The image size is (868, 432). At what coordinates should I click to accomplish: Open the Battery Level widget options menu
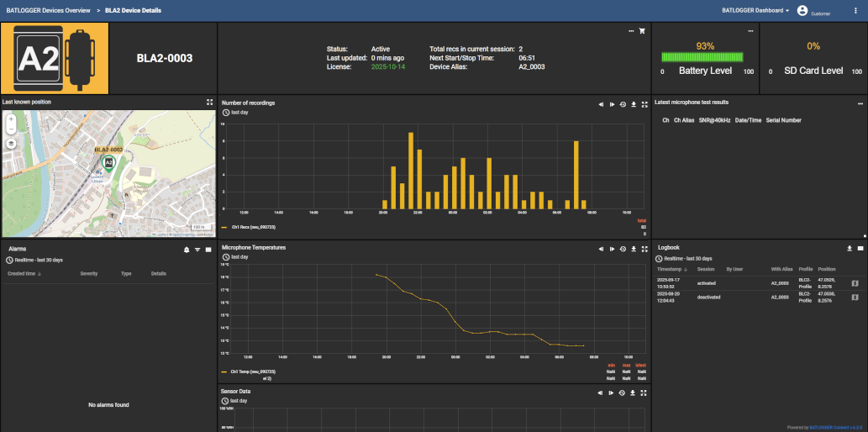[x=752, y=31]
